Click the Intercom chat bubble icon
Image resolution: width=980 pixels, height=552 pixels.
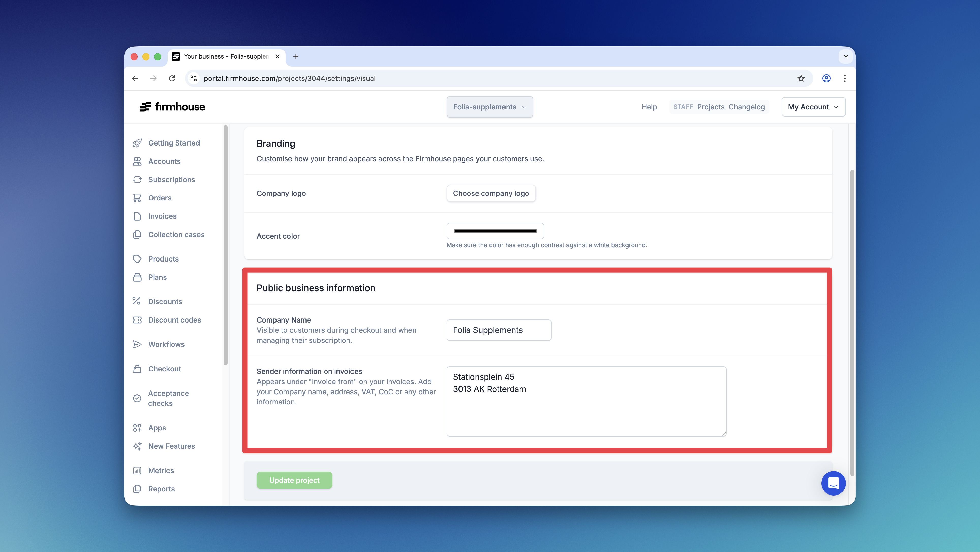833,483
